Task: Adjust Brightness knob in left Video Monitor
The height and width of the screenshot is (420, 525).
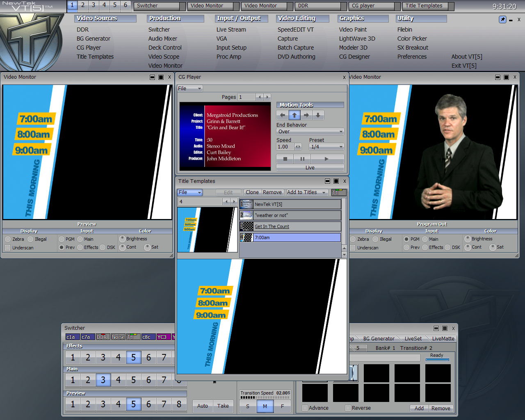Action: click(122, 239)
